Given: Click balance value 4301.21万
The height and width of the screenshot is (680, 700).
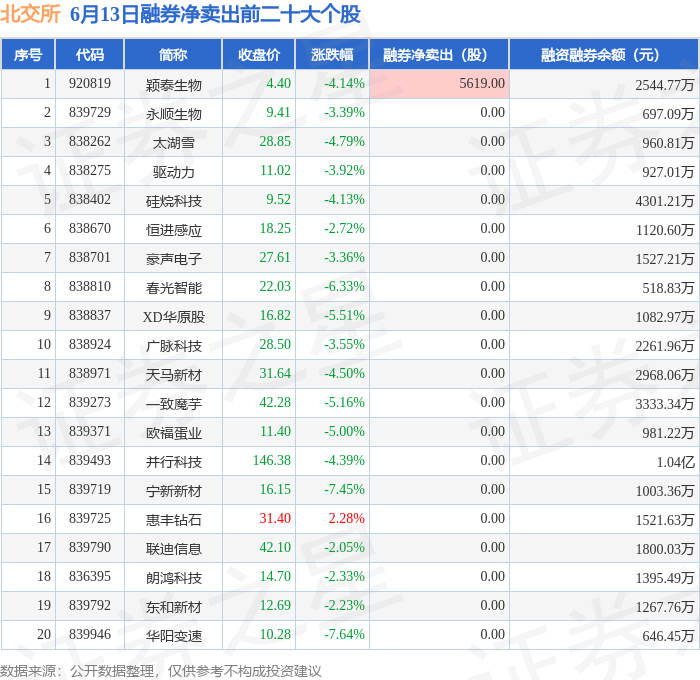Looking at the screenshot, I should (665, 201).
